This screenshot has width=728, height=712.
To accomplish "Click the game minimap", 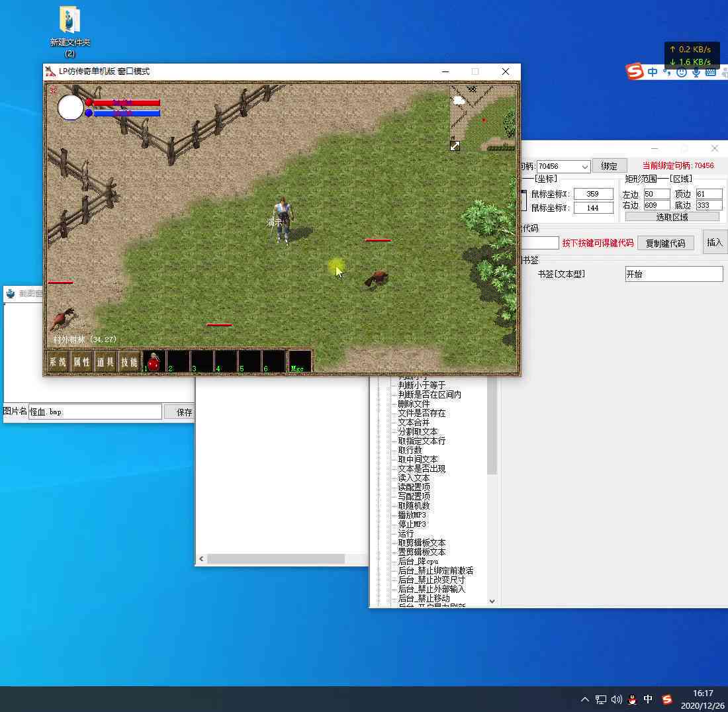I will (x=483, y=118).
